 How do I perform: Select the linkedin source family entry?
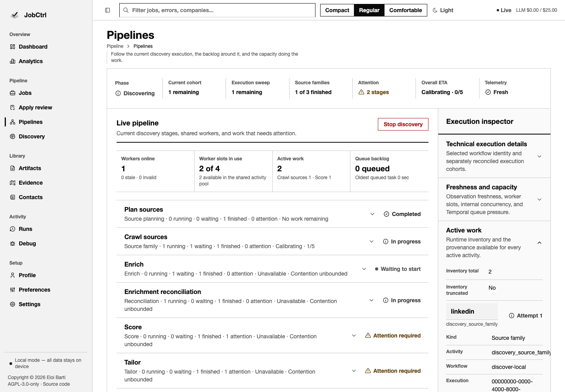(x=472, y=311)
